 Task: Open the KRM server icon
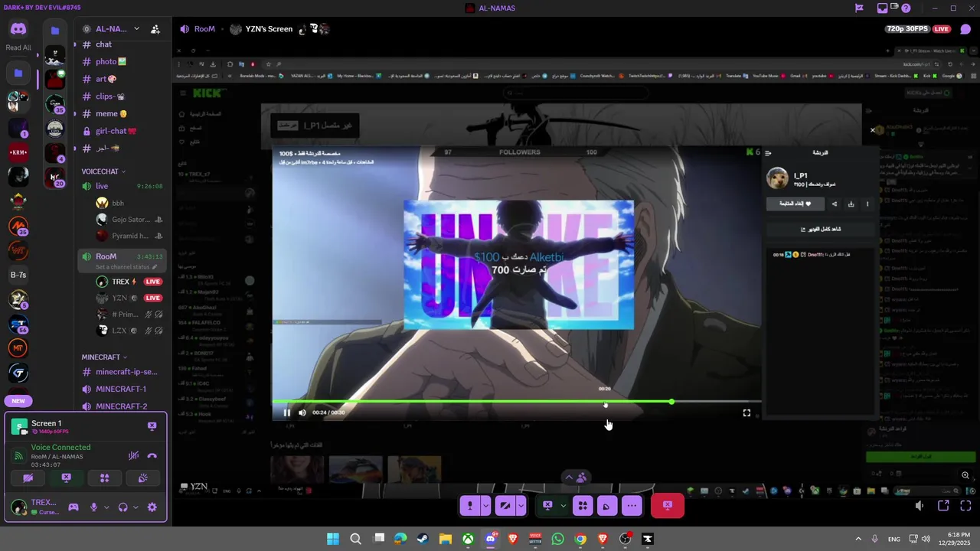18,152
